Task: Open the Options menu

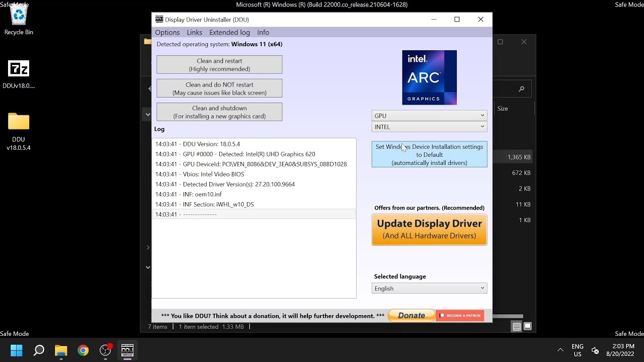Action: (x=168, y=32)
